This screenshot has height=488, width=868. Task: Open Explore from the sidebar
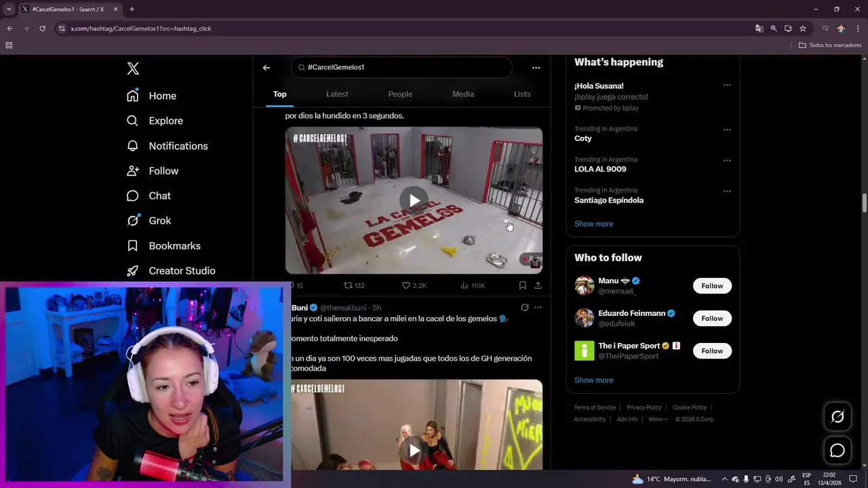(x=155, y=121)
